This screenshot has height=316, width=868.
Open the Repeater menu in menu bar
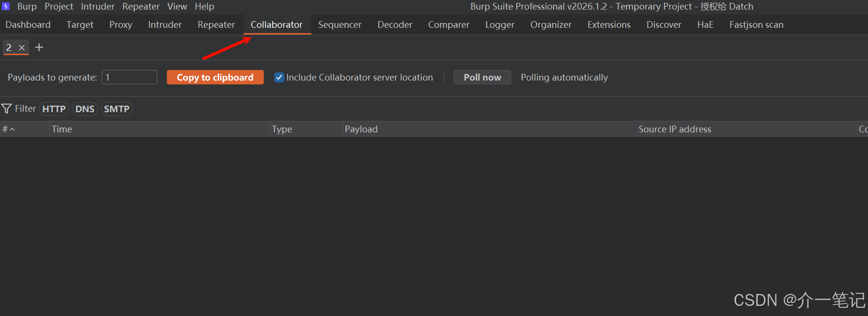141,6
